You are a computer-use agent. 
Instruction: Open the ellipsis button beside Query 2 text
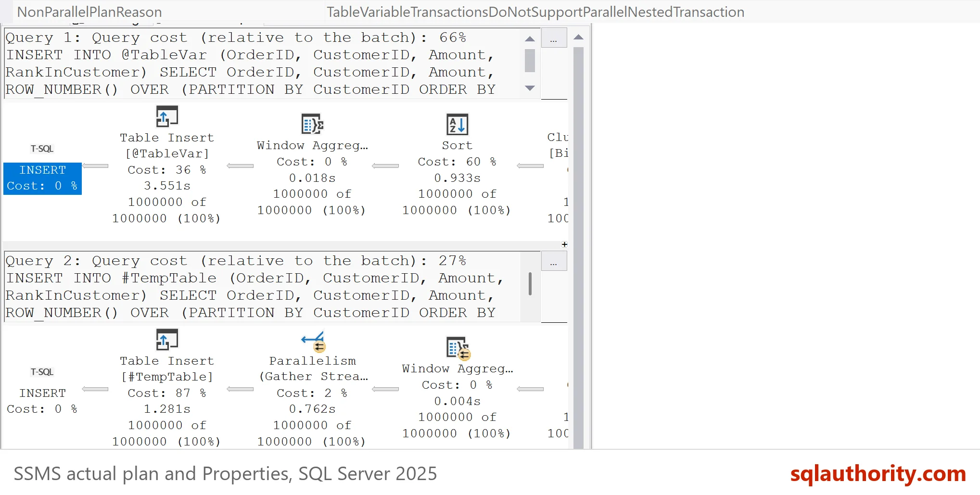tap(554, 262)
